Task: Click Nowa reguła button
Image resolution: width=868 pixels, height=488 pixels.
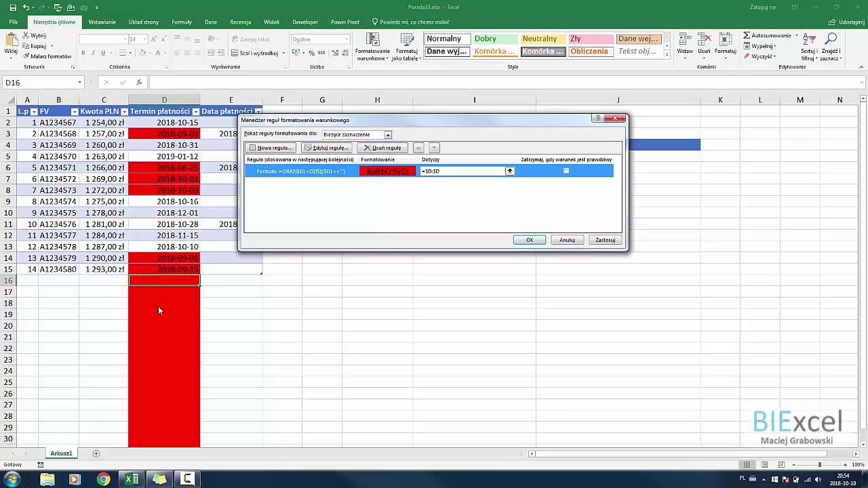Action: tap(271, 148)
